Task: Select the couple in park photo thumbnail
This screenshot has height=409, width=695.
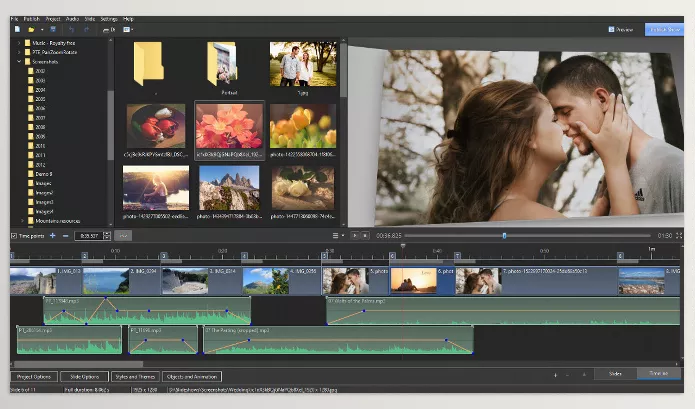Action: (x=303, y=64)
